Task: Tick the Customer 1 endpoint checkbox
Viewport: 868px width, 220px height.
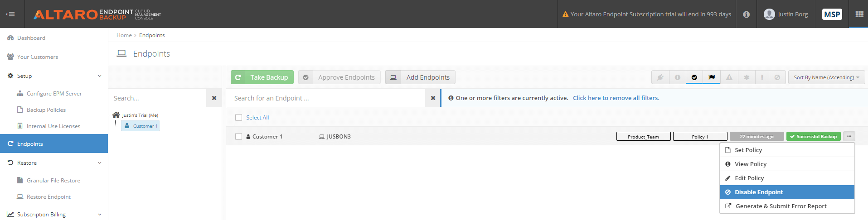Action: pyautogui.click(x=238, y=137)
